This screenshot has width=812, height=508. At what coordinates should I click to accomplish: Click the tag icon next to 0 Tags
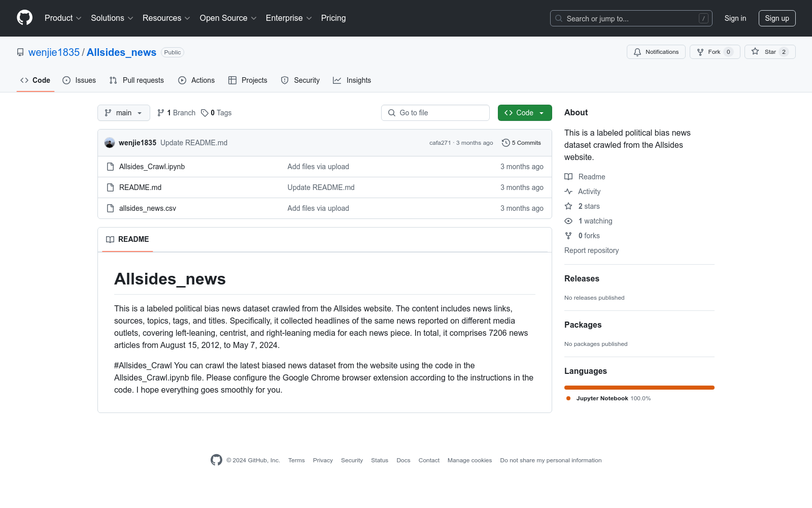coord(205,113)
